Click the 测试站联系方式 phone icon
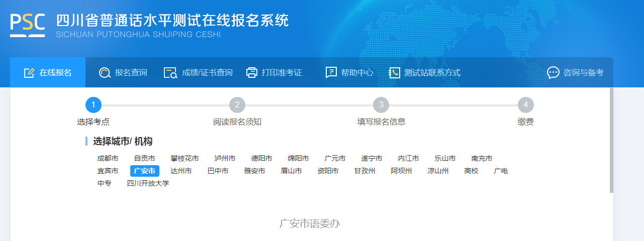This screenshot has height=241, width=644. click(x=395, y=73)
